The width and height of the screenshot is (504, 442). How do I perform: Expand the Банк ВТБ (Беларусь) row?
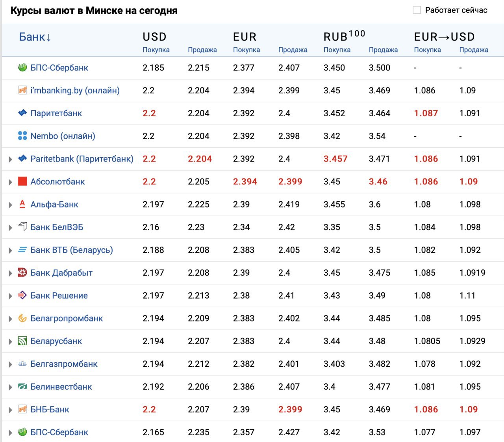coord(11,251)
